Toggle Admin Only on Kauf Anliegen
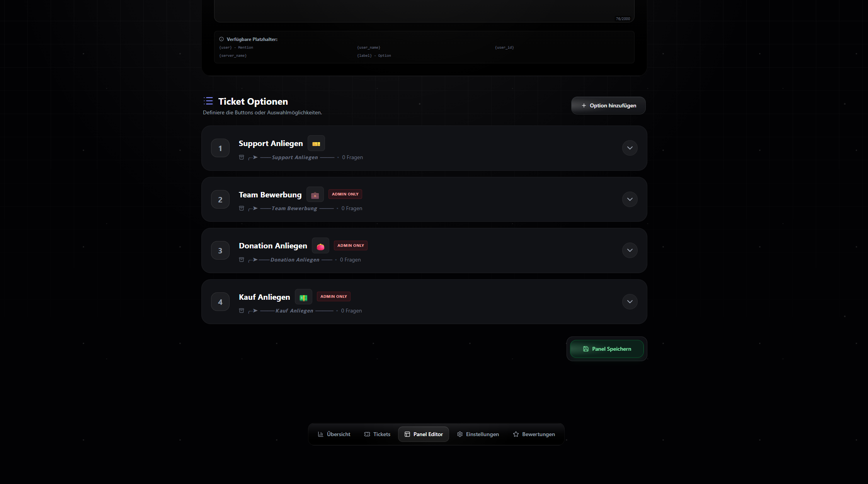The width and height of the screenshot is (868, 484). pyautogui.click(x=333, y=296)
